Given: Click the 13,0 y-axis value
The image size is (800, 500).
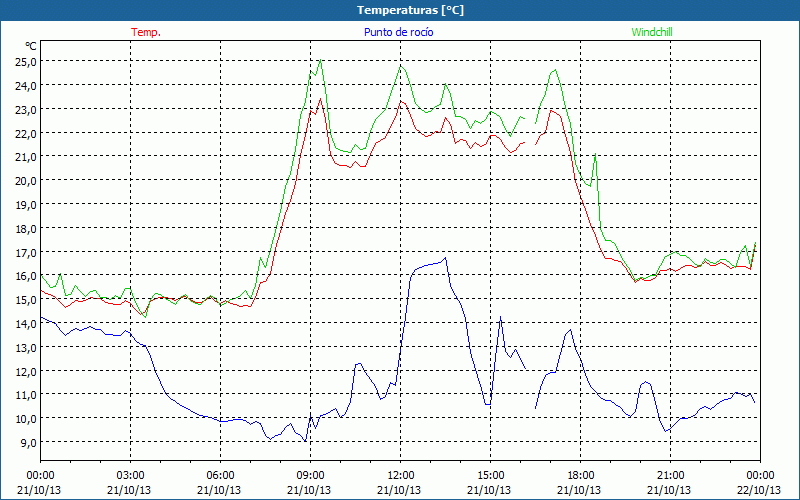Looking at the screenshot, I should pyautogui.click(x=27, y=347).
